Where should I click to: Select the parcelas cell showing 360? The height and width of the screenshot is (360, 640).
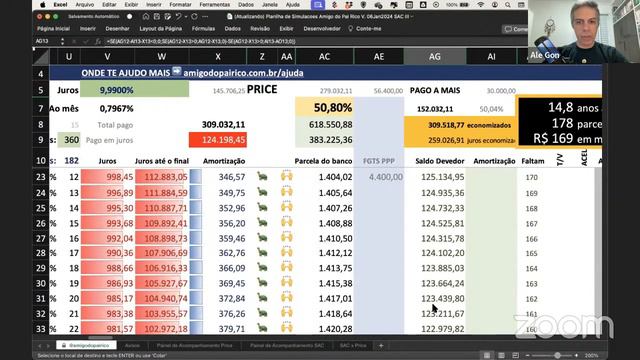click(69, 140)
